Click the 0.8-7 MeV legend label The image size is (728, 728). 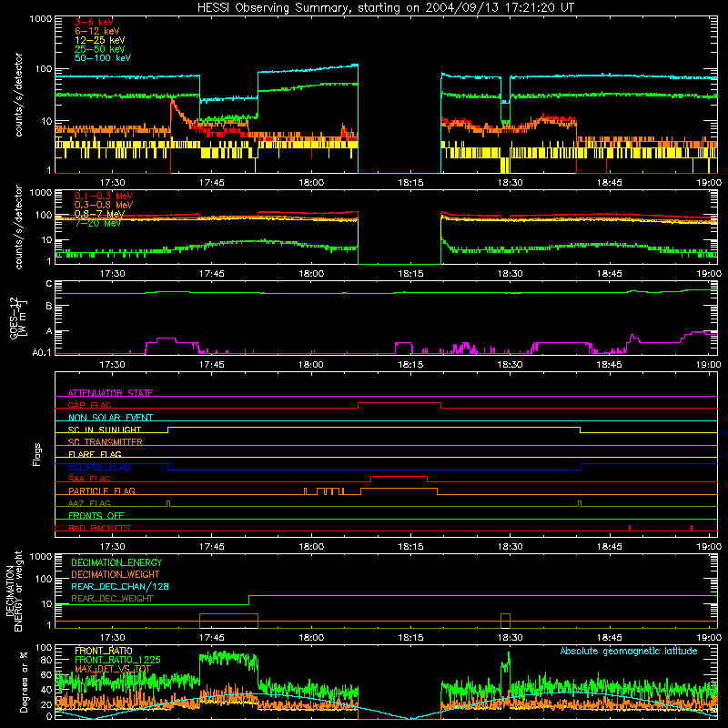(x=99, y=214)
